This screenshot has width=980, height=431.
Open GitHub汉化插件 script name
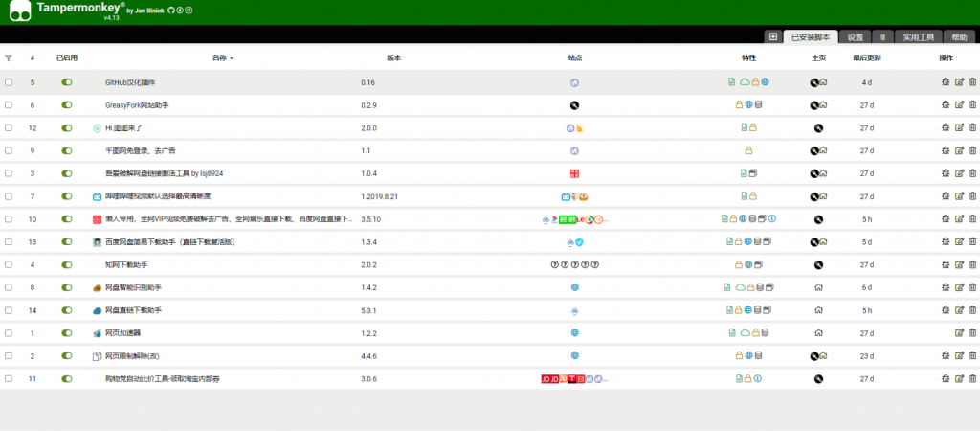tap(130, 82)
